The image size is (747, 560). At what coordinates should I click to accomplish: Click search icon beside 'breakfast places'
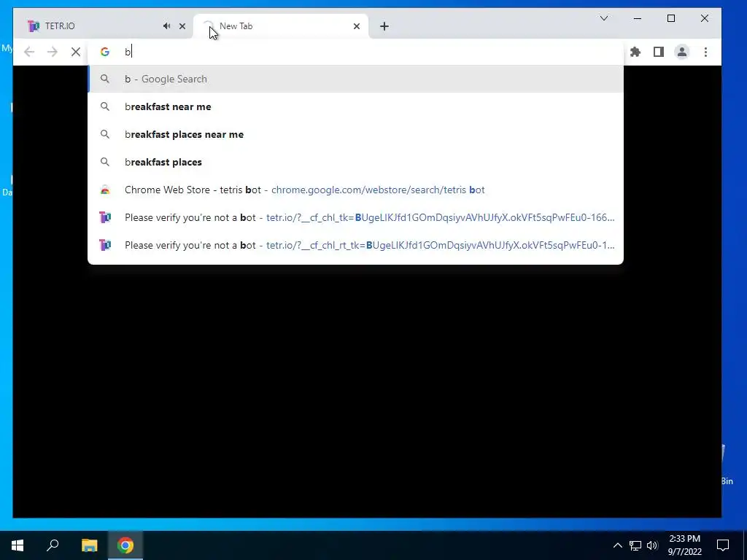click(105, 162)
